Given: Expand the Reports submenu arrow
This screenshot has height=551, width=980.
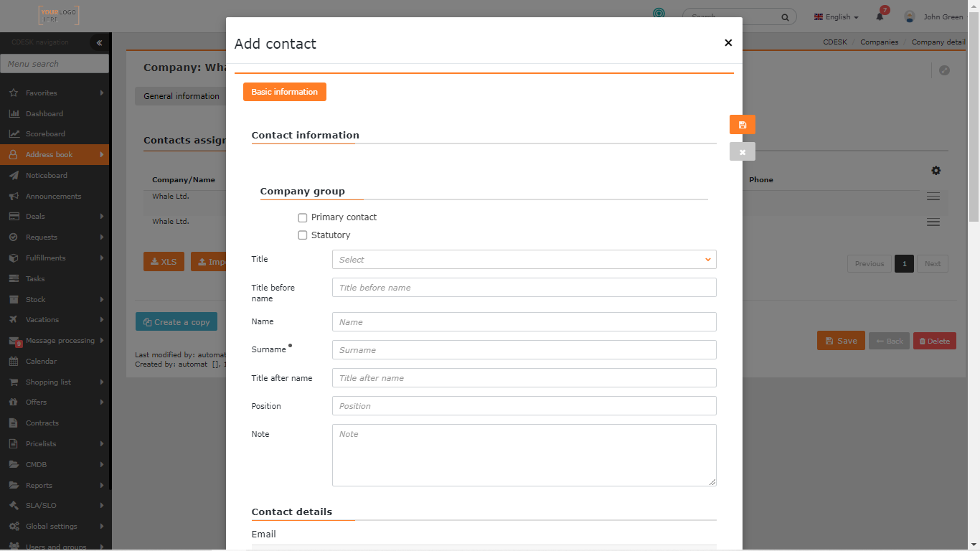Looking at the screenshot, I should [102, 486].
